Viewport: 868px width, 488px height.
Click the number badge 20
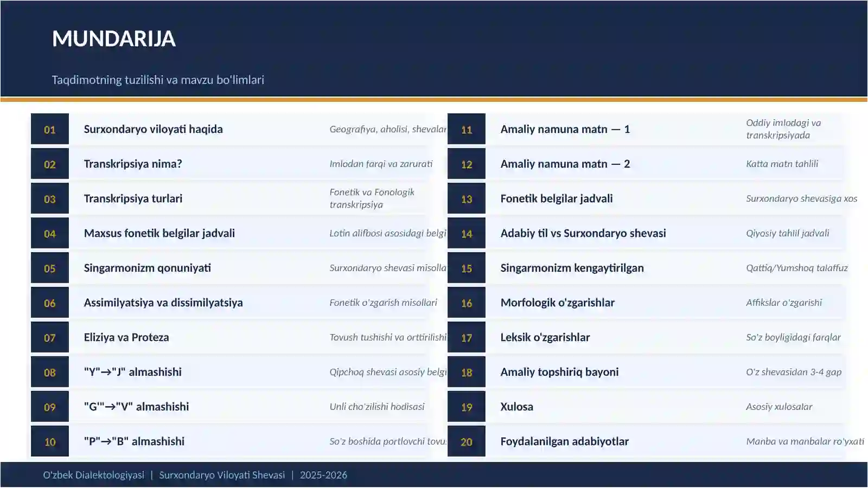tap(467, 441)
